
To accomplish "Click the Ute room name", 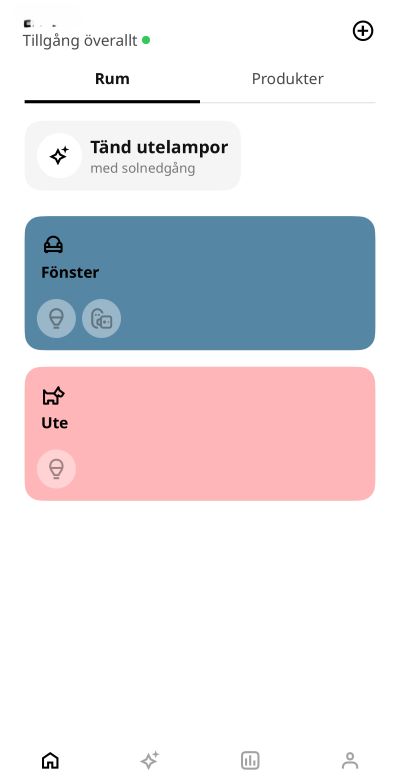I will (54, 423).
